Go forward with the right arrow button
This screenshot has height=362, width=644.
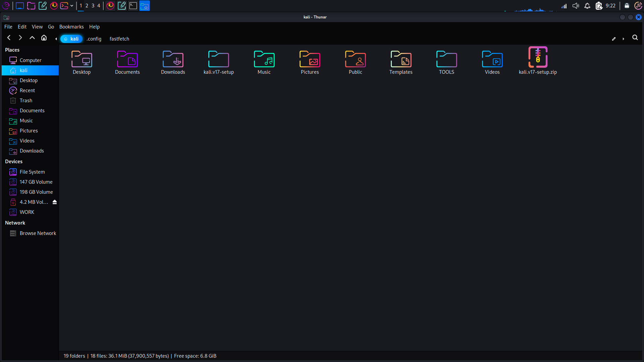20,38
